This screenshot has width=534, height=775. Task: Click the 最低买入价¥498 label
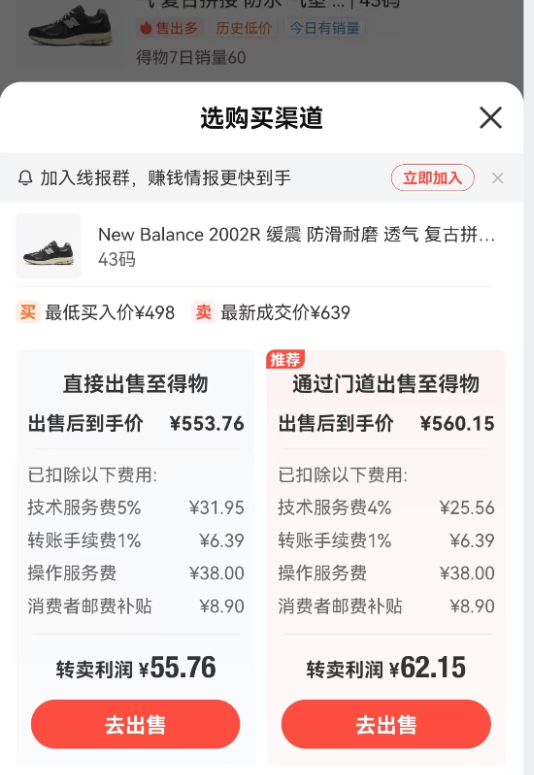(110, 312)
